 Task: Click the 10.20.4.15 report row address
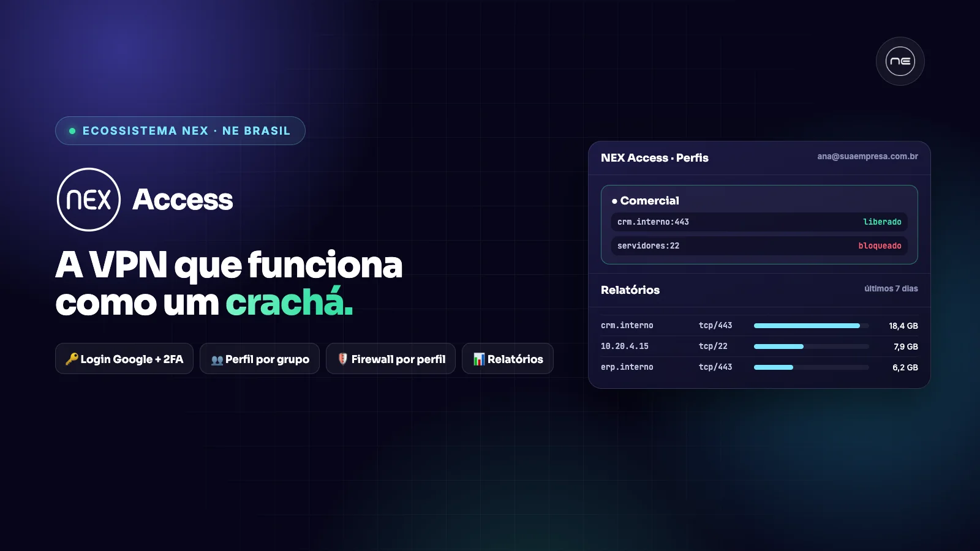click(625, 347)
